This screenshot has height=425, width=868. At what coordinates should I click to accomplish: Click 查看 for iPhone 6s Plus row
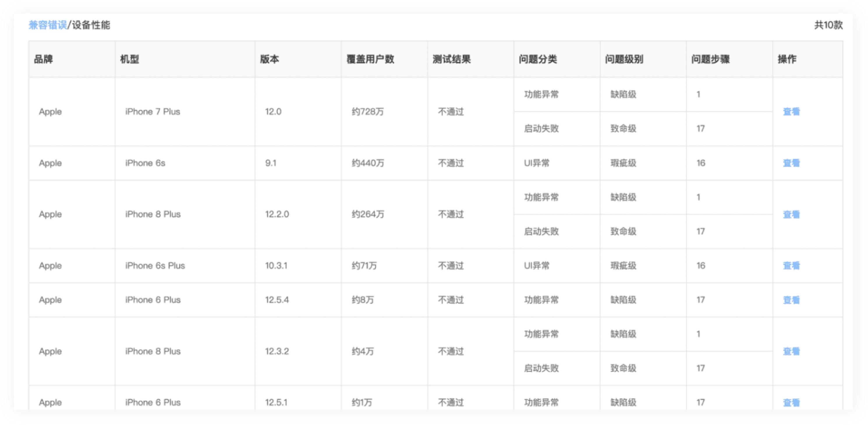pyautogui.click(x=791, y=266)
